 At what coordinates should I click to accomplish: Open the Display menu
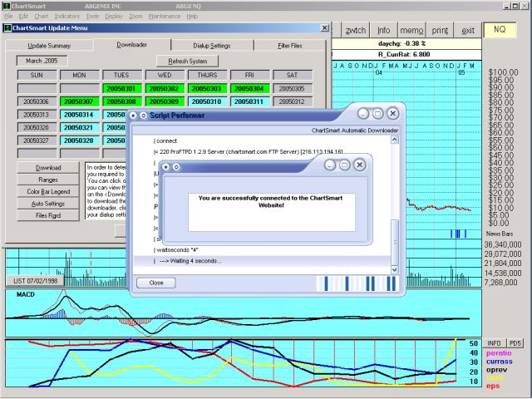pyautogui.click(x=114, y=17)
